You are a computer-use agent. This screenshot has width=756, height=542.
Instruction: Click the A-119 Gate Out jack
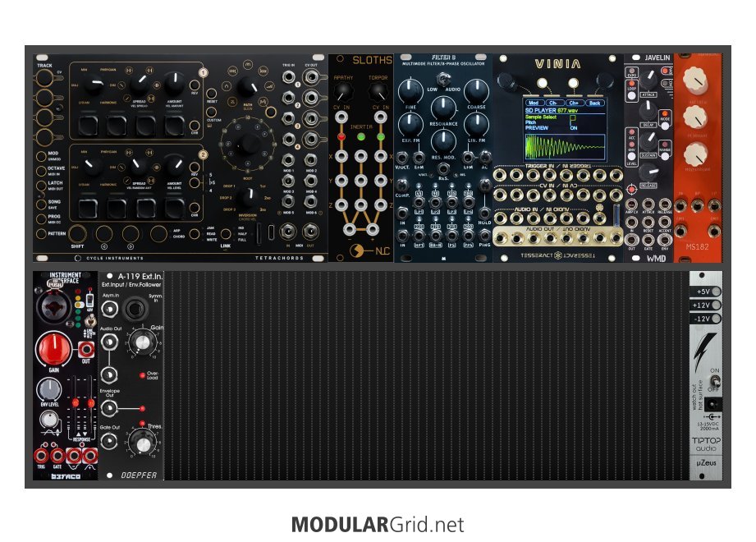click(x=110, y=441)
